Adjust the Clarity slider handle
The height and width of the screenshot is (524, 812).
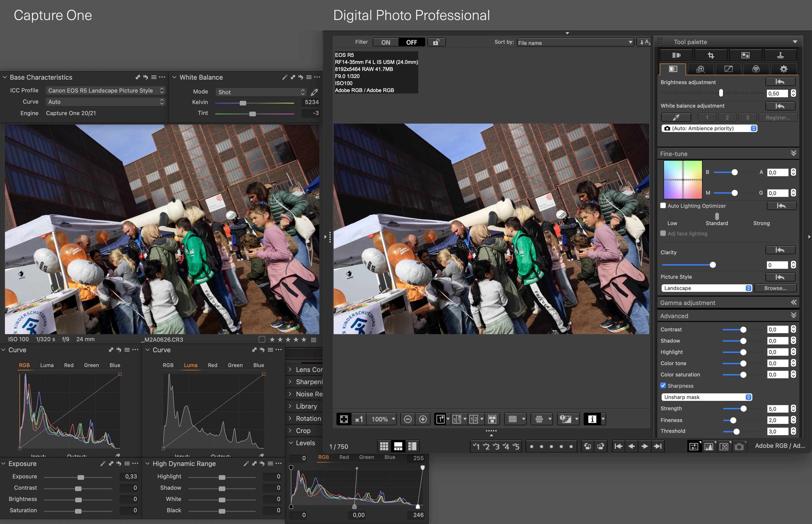click(713, 265)
